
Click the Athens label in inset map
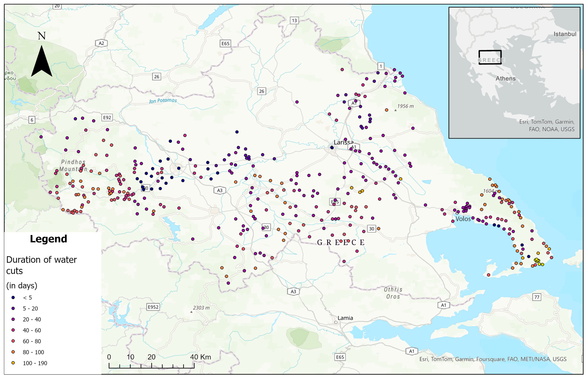[x=505, y=79]
